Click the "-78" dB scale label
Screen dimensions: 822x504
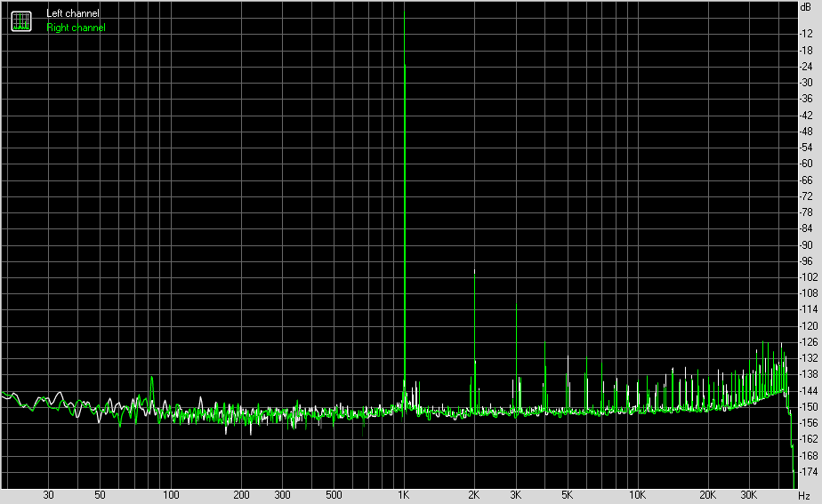[x=806, y=212]
